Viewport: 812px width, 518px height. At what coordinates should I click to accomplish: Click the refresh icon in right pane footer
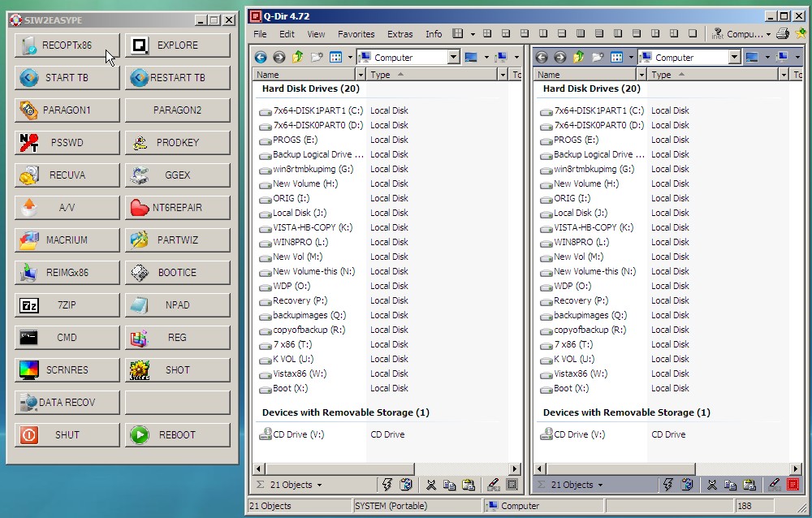tap(687, 485)
